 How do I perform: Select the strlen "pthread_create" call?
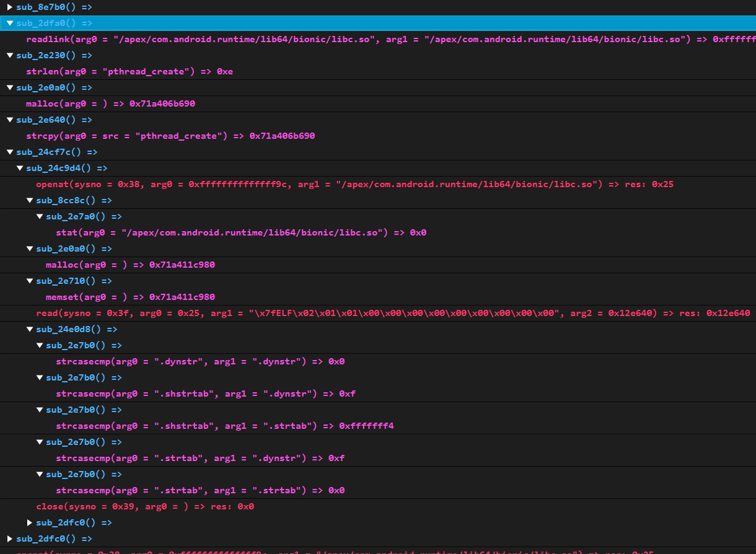[129, 71]
